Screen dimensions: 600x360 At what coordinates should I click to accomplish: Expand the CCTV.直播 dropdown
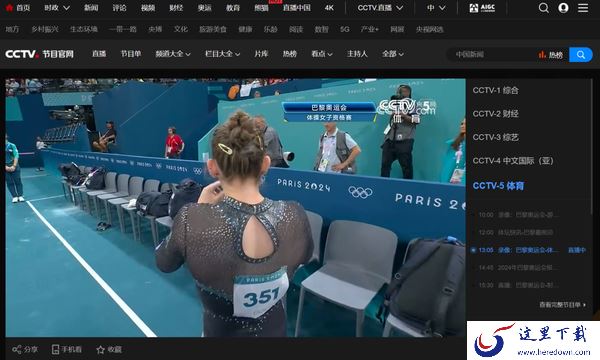[380, 8]
